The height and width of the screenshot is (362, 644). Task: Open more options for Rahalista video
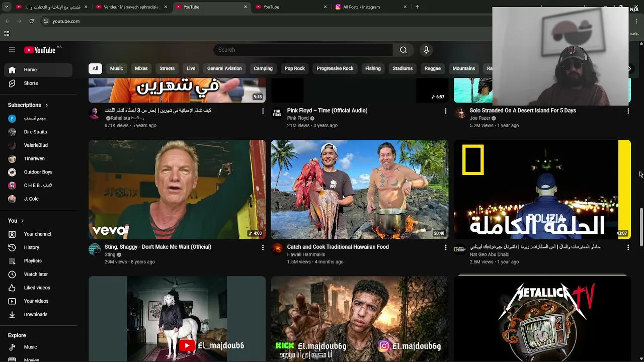(263, 111)
